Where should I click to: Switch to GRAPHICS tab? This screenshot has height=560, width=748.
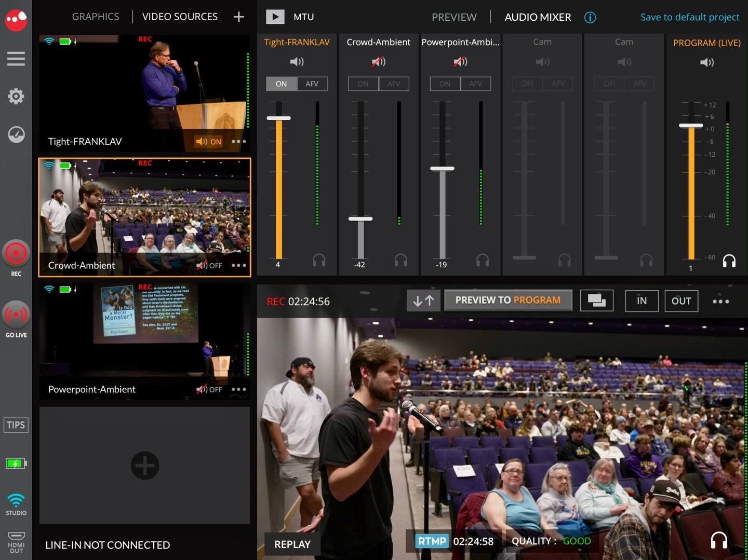(x=96, y=17)
